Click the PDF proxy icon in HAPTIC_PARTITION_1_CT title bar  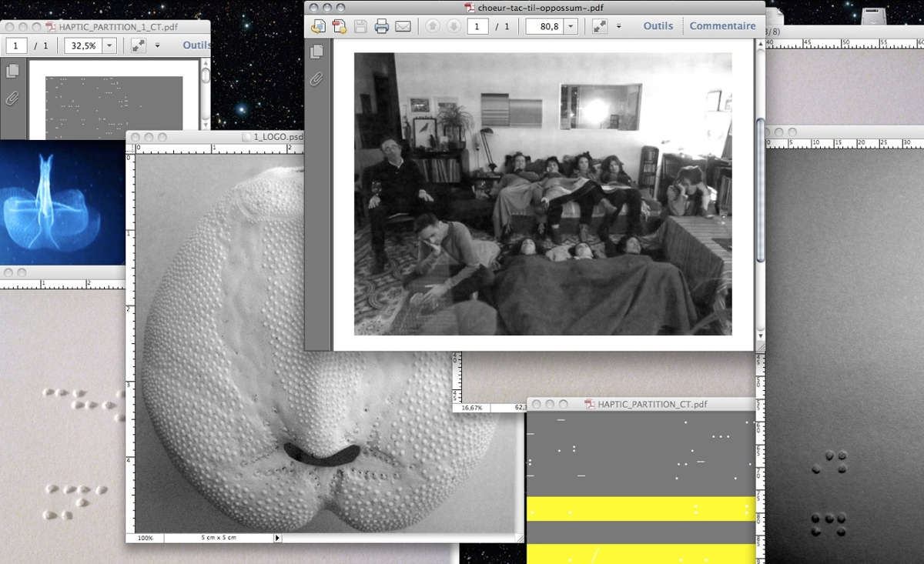tap(51, 26)
